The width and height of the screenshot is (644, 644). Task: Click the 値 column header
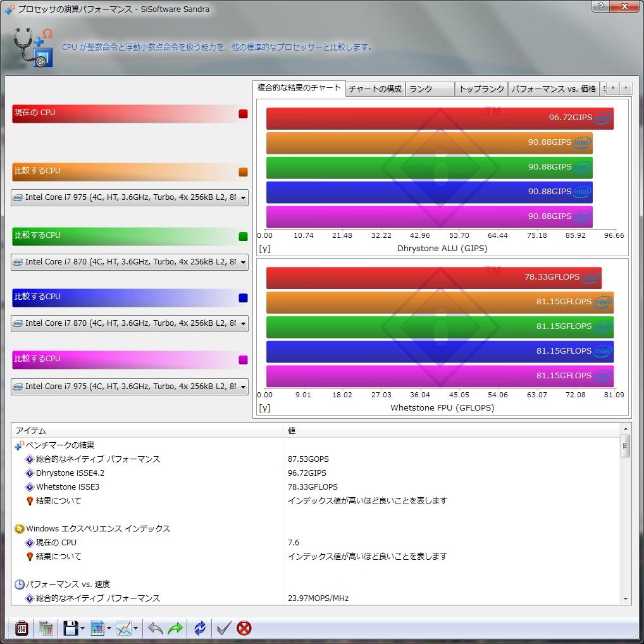(x=452, y=430)
